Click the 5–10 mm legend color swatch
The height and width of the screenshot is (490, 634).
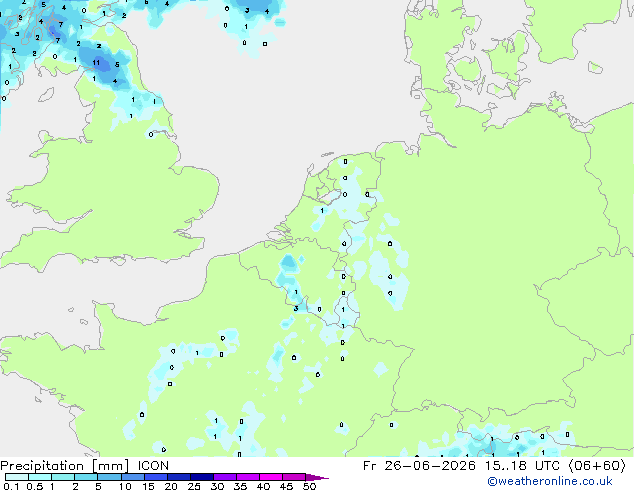click(109, 477)
